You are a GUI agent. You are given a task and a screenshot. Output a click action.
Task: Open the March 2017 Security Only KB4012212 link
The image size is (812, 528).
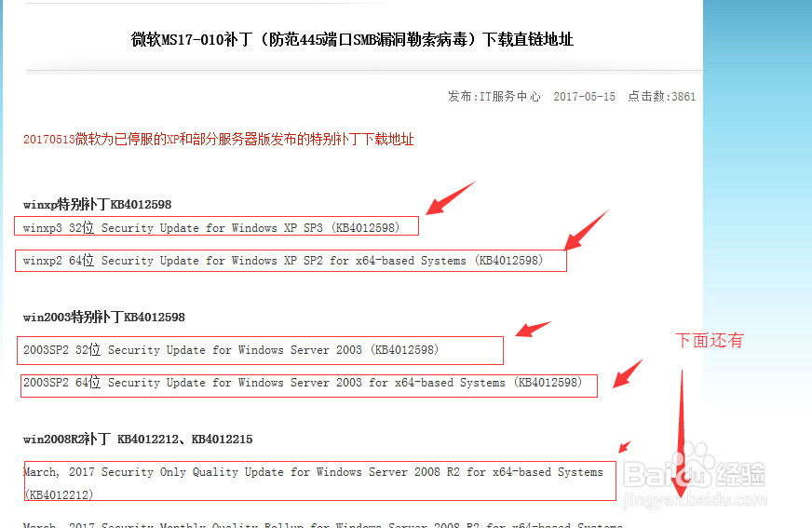tap(313, 482)
